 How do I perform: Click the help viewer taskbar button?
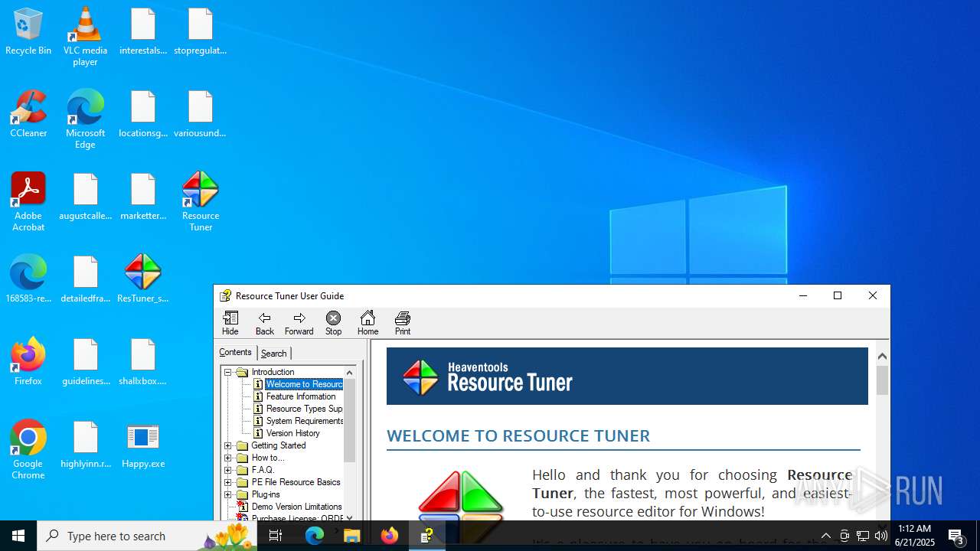427,536
